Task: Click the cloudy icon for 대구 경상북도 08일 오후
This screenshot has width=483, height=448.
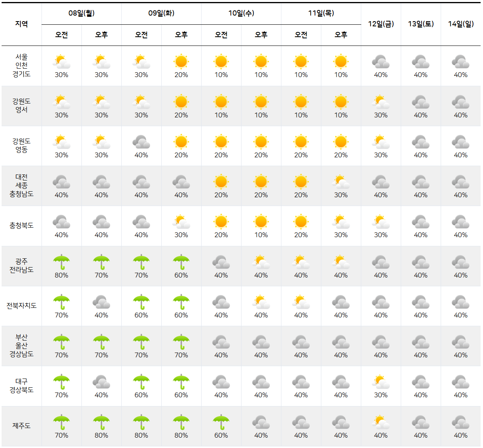Action: pos(101,382)
